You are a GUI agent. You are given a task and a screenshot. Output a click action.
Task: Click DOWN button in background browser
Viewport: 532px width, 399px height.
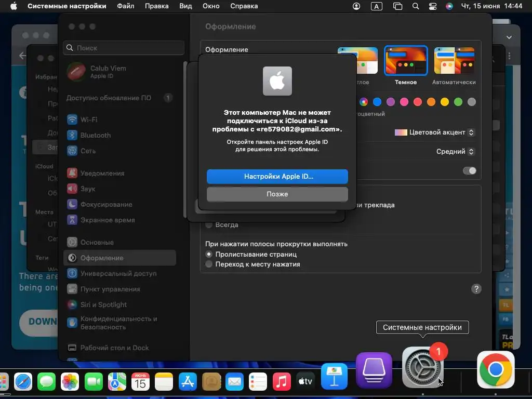(38, 322)
